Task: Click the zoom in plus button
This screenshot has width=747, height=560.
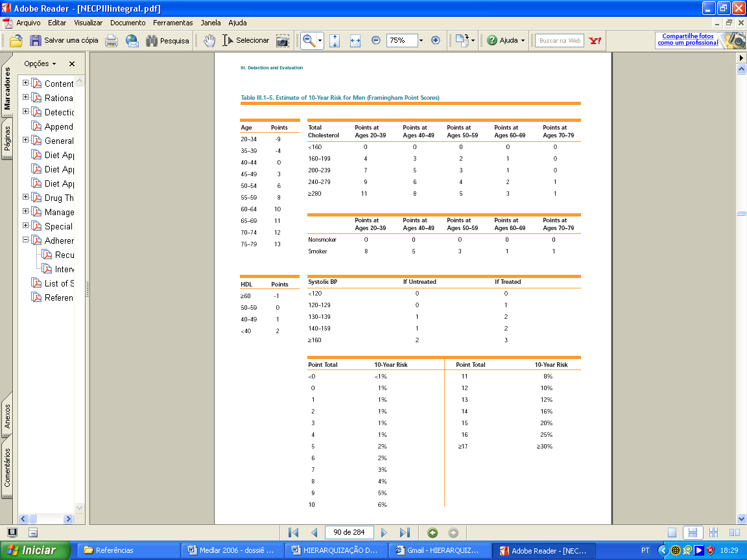Action: pos(435,40)
